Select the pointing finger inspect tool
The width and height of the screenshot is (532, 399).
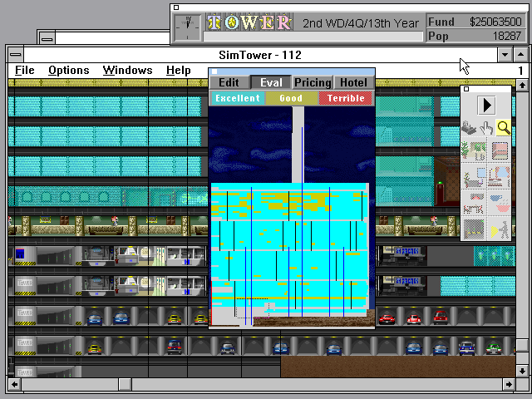tap(486, 128)
